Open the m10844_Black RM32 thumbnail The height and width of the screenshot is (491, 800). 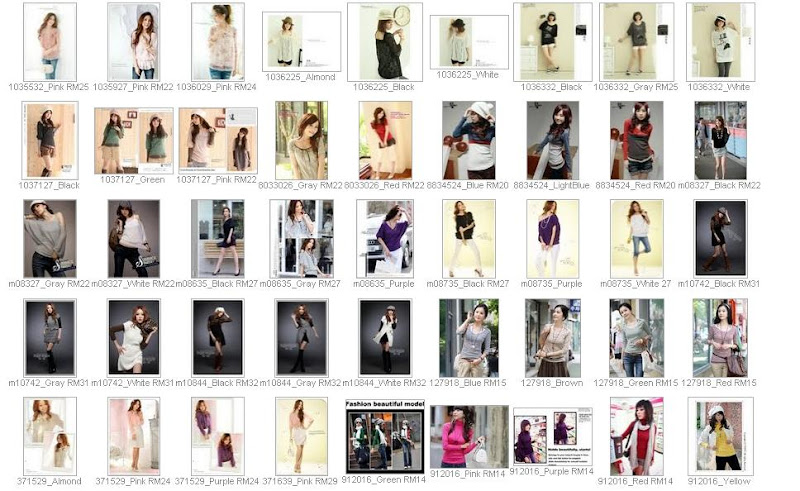pyautogui.click(x=217, y=338)
